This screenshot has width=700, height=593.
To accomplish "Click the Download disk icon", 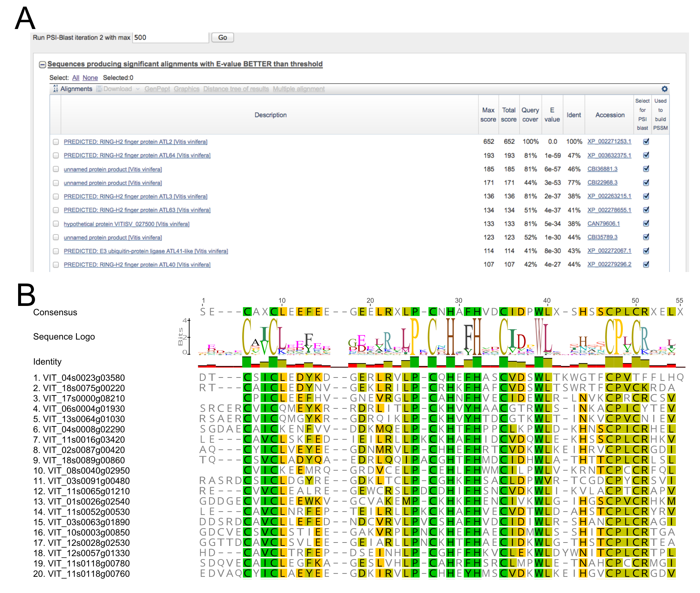I will (x=99, y=89).
